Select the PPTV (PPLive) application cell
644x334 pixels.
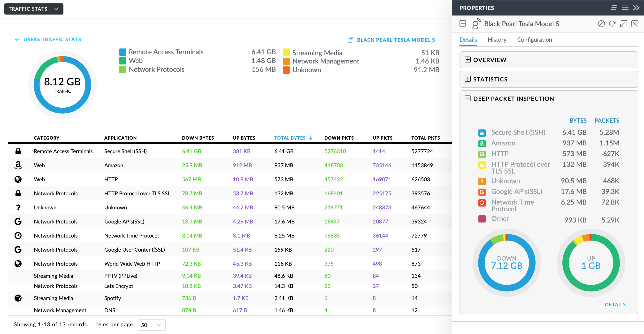(x=121, y=276)
